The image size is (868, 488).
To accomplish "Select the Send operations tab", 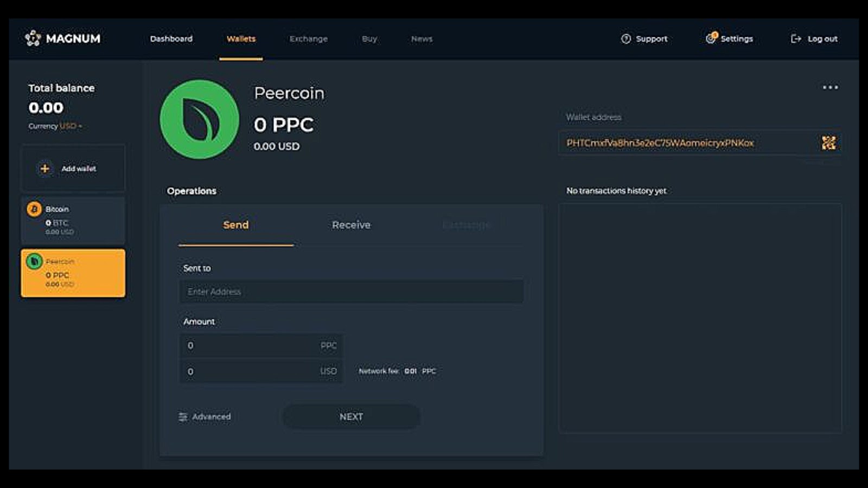I will (236, 225).
